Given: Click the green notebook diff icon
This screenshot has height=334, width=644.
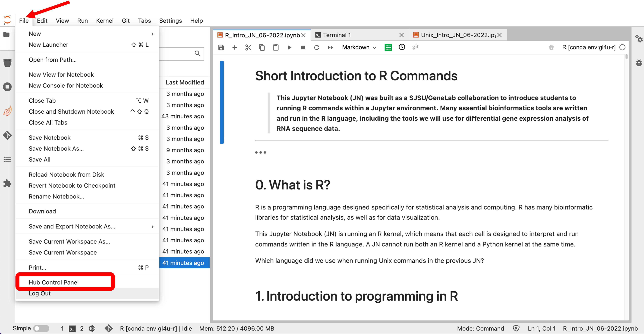Looking at the screenshot, I should (388, 47).
